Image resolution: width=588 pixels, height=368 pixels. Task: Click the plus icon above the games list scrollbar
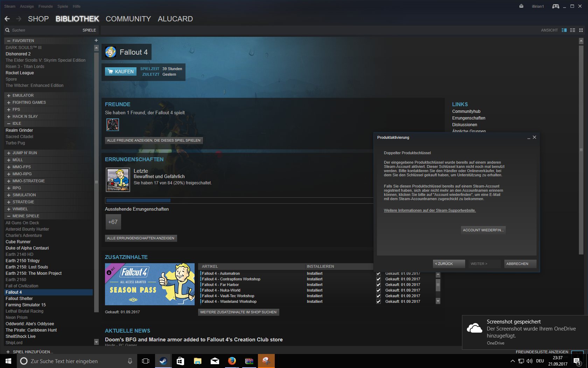tap(96, 40)
